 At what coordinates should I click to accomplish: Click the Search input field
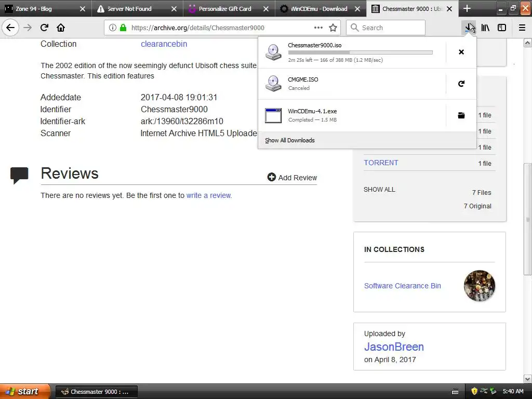pos(386,28)
